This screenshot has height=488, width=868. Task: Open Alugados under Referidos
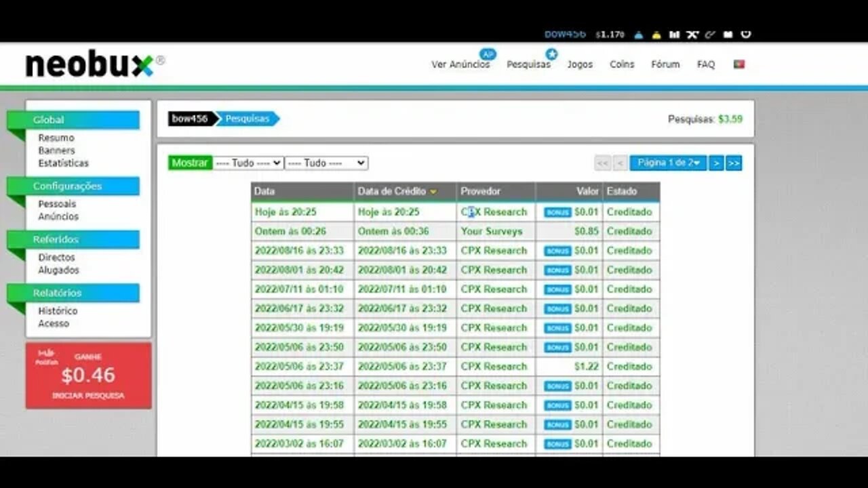point(58,270)
